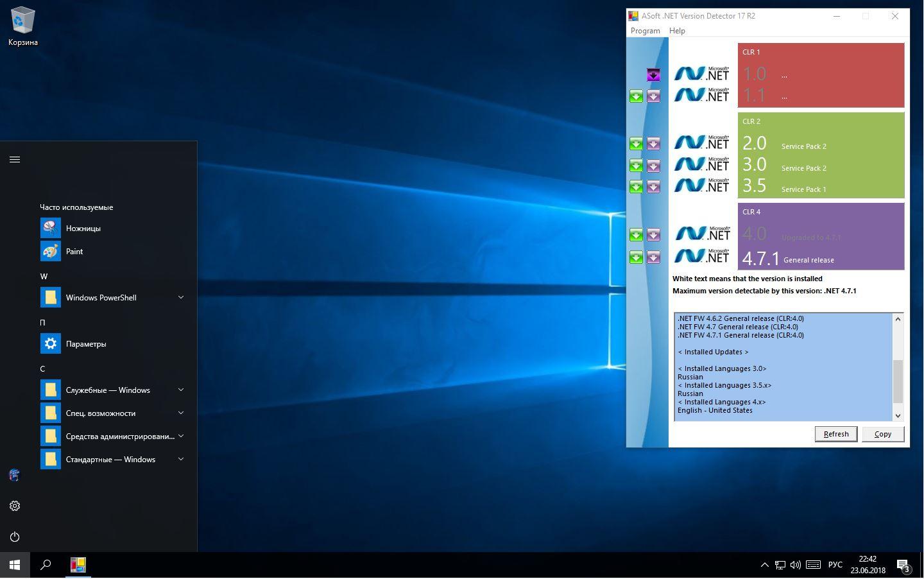Click the green download arrow for .NET 1.1
Viewport: 924px width, 579px height.
pyautogui.click(x=636, y=96)
